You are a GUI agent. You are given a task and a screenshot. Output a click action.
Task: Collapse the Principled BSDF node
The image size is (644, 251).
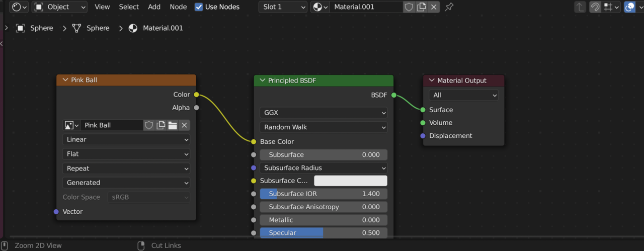[262, 80]
